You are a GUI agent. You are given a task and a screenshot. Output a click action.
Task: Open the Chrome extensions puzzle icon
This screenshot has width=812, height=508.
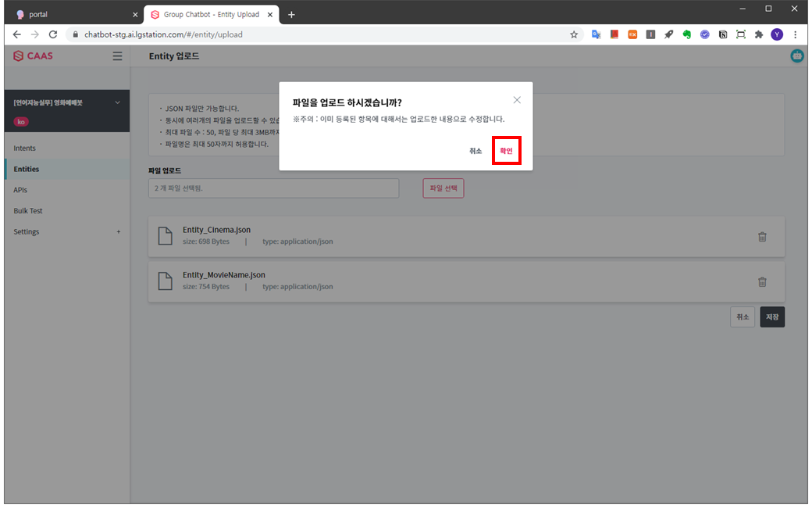coord(758,34)
